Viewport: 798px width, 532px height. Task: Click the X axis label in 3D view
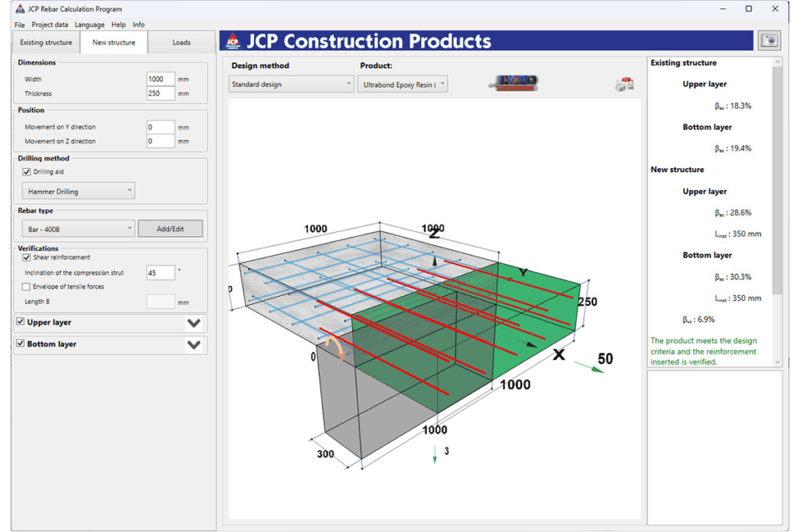[x=559, y=354]
